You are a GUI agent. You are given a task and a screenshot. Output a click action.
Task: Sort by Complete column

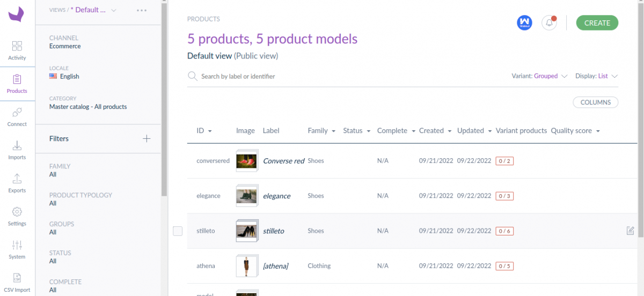click(396, 131)
